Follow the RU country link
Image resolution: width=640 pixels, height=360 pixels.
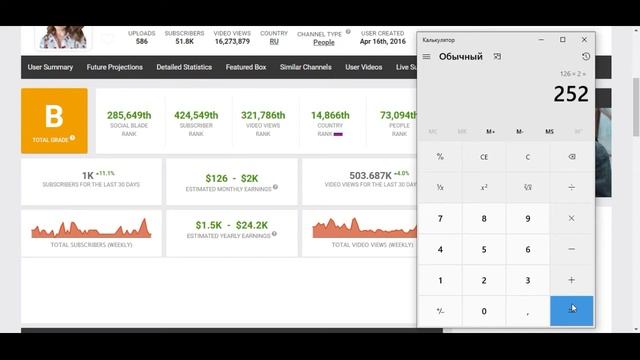pyautogui.click(x=274, y=42)
